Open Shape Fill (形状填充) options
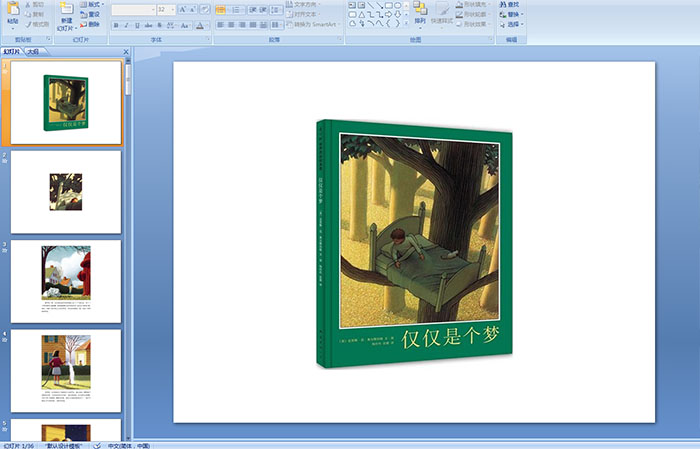Viewport: 700px width, 449px height. [x=473, y=4]
